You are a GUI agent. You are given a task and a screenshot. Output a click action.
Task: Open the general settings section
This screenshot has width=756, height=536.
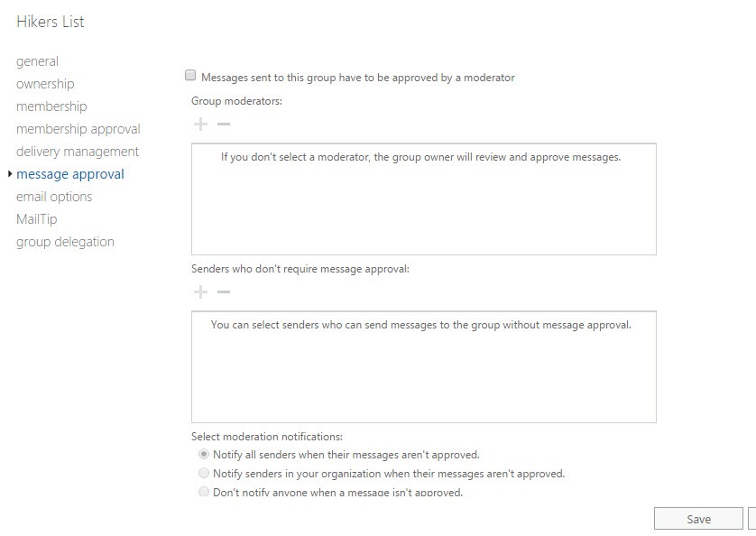click(37, 60)
